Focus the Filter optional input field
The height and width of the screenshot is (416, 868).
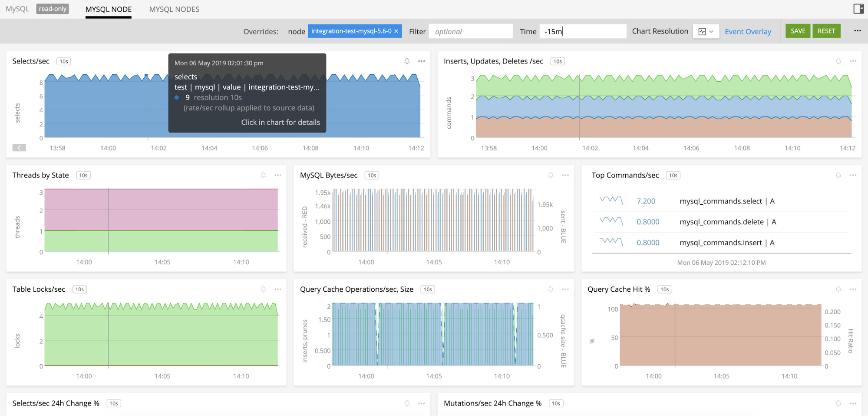[471, 31]
